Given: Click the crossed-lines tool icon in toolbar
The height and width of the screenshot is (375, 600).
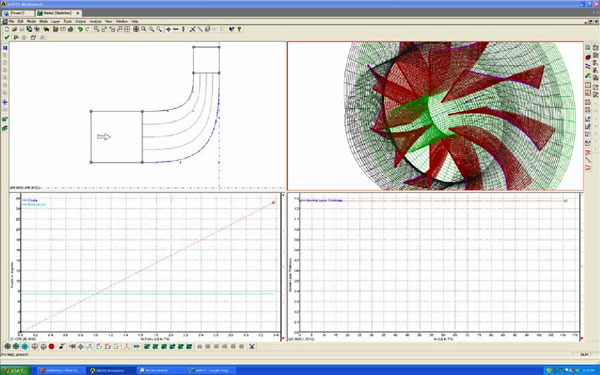Looking at the screenshot, I should pos(192,29).
